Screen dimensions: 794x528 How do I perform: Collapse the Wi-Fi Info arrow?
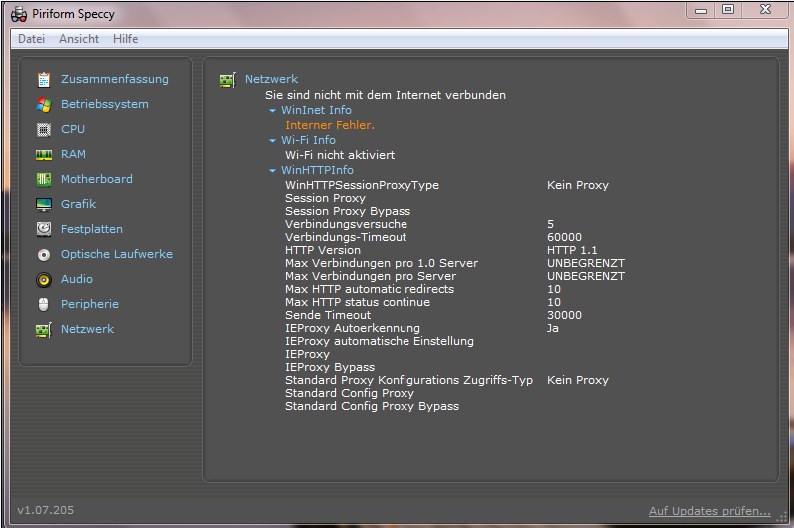point(272,140)
